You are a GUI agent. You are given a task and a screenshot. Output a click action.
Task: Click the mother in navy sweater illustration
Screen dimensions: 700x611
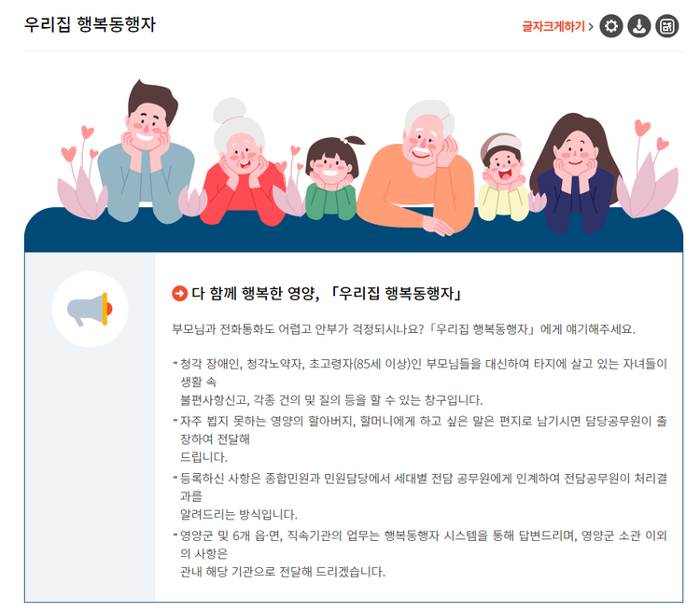576,174
